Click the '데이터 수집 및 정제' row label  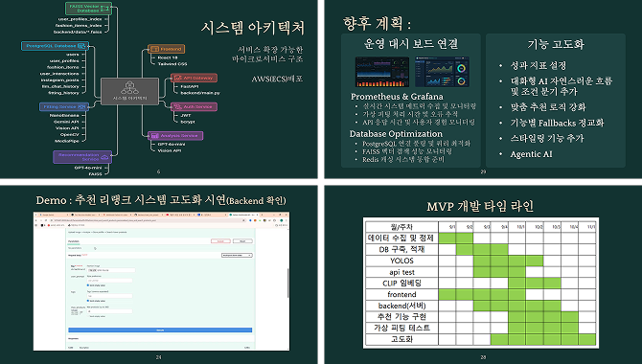pyautogui.click(x=401, y=238)
